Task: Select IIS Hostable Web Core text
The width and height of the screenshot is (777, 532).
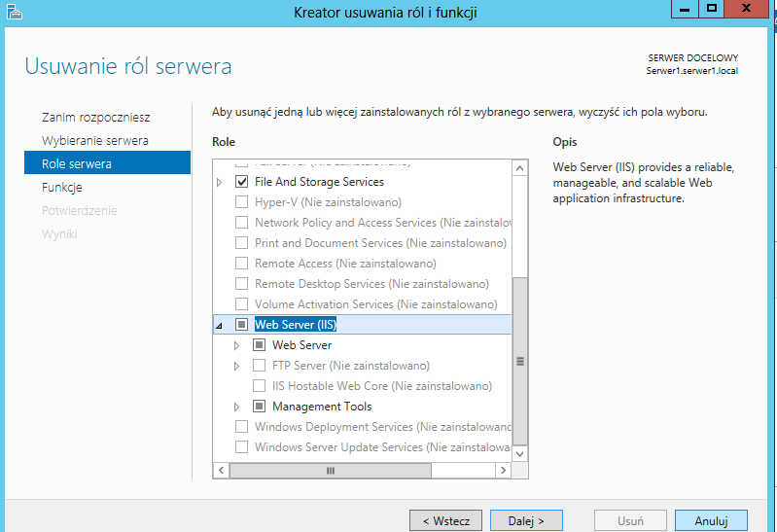Action: click(382, 386)
